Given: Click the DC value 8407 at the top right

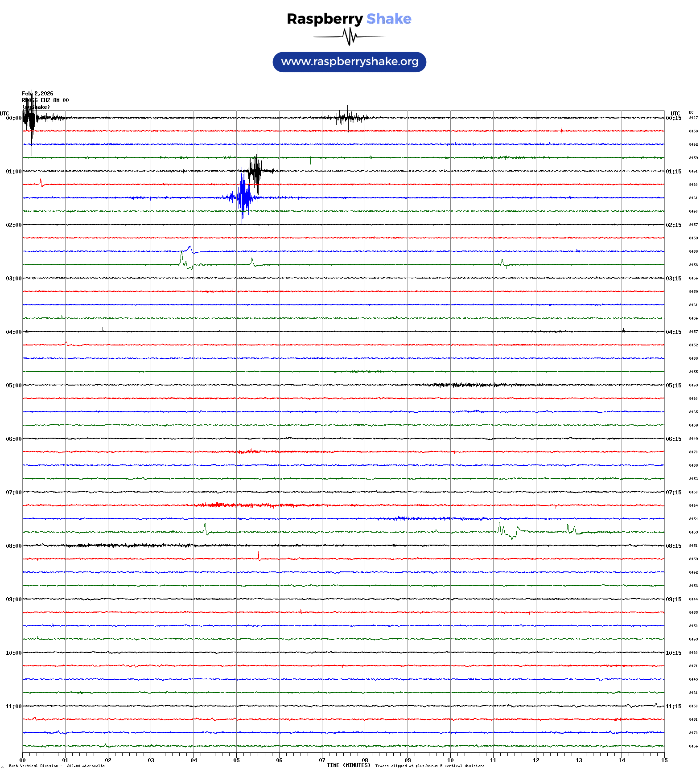Looking at the screenshot, I should [x=693, y=118].
